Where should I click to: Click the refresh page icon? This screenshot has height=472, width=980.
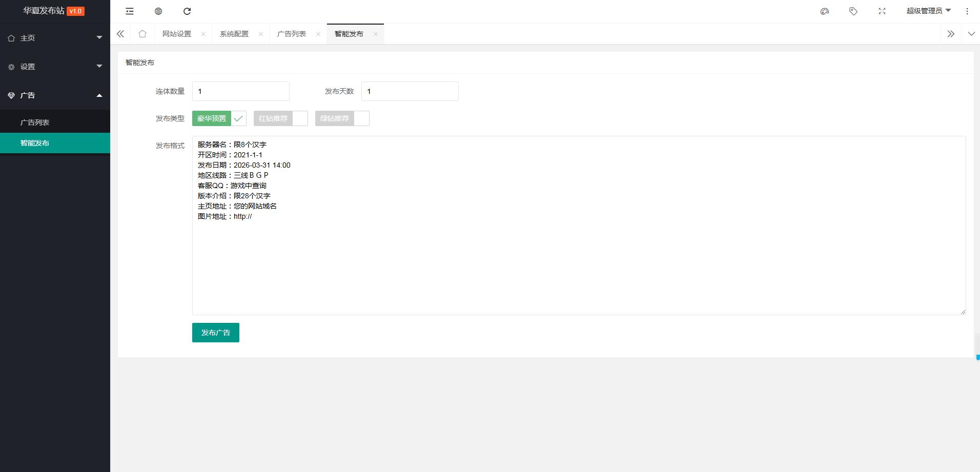pos(187,11)
